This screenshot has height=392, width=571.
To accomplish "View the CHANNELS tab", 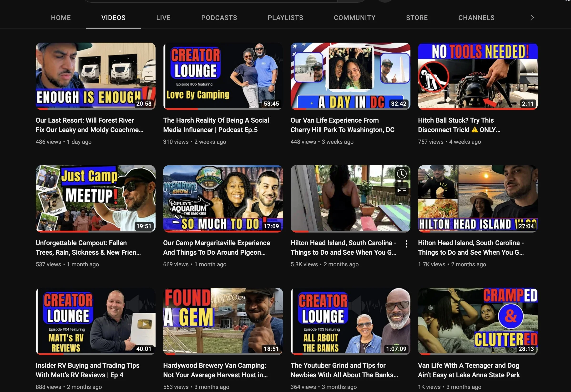I will click(476, 17).
